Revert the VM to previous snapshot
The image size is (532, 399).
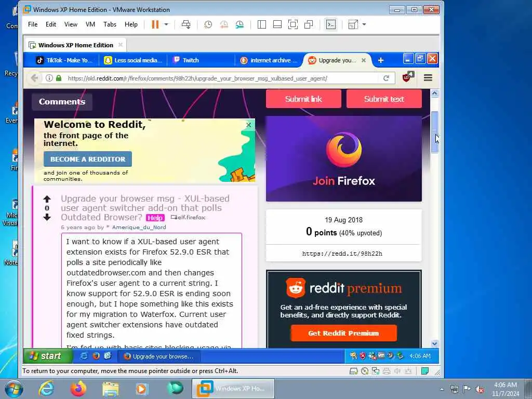point(224,24)
